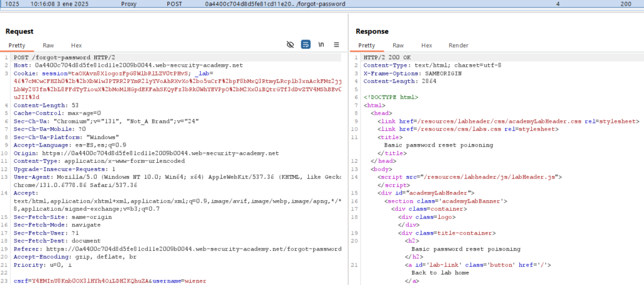Screen dimensions: 644x285
Task: Select the Pretty tab in Response panel
Action: pos(367,45)
